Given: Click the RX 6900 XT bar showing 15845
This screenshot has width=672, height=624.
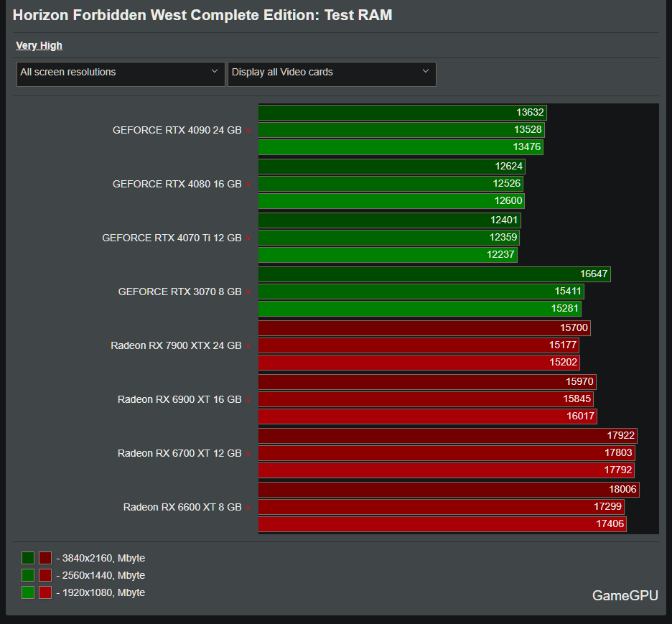Looking at the screenshot, I should 426,399.
